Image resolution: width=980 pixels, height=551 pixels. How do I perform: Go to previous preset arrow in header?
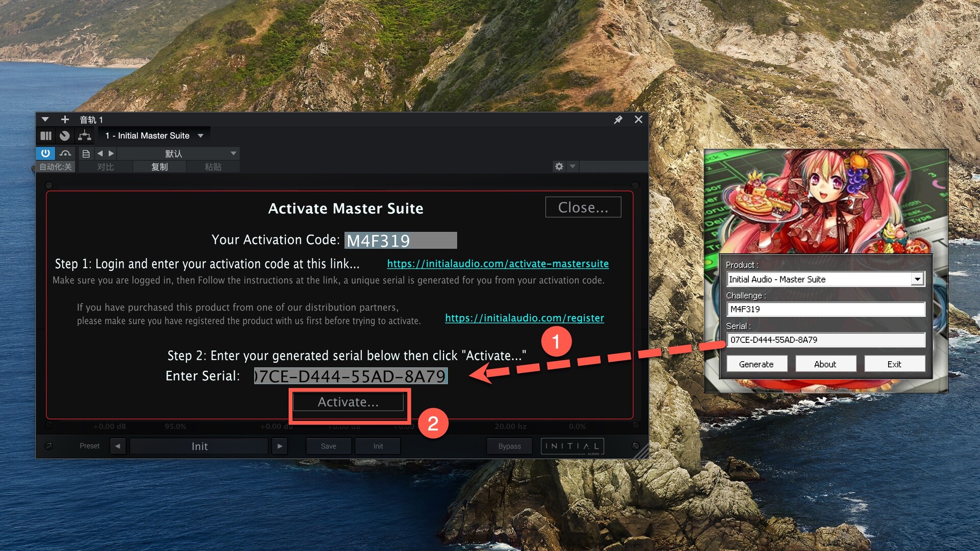(x=100, y=153)
